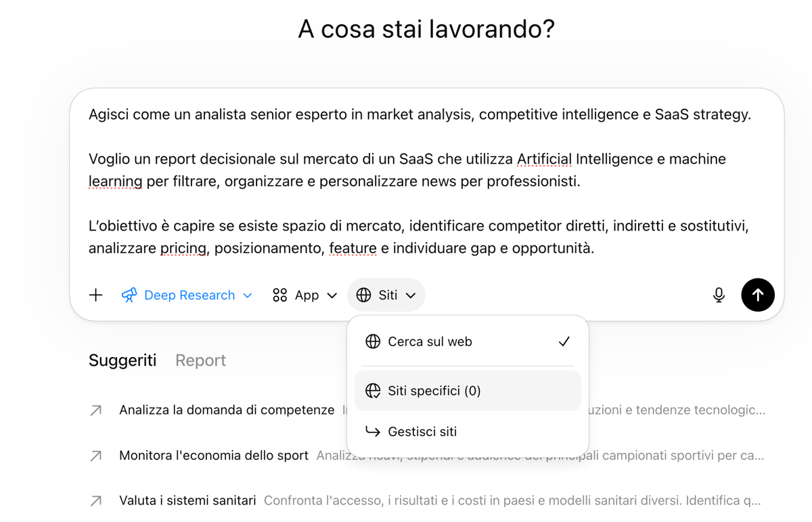812x522 pixels.
Task: Click the globe icon beside Cerca sul web
Action: (x=373, y=341)
